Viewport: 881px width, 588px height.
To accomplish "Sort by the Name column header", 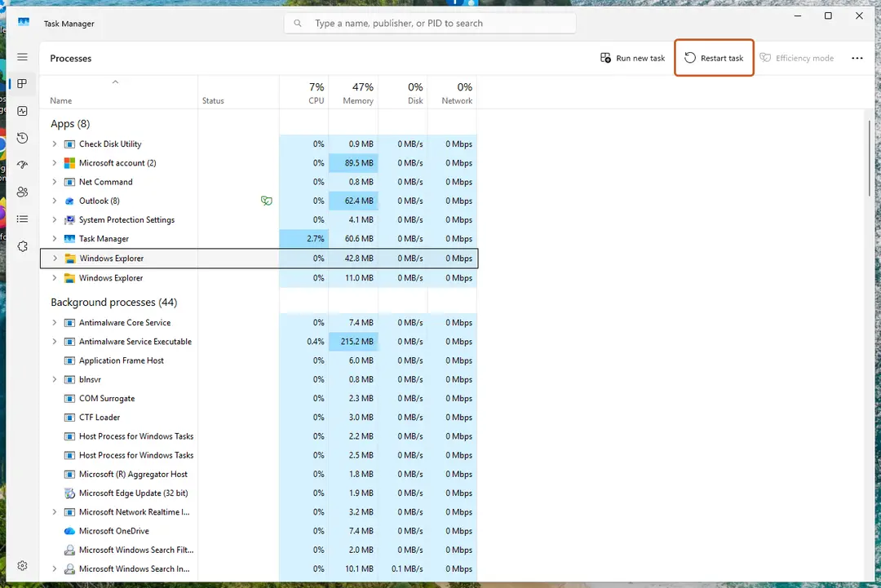I will click(x=118, y=93).
